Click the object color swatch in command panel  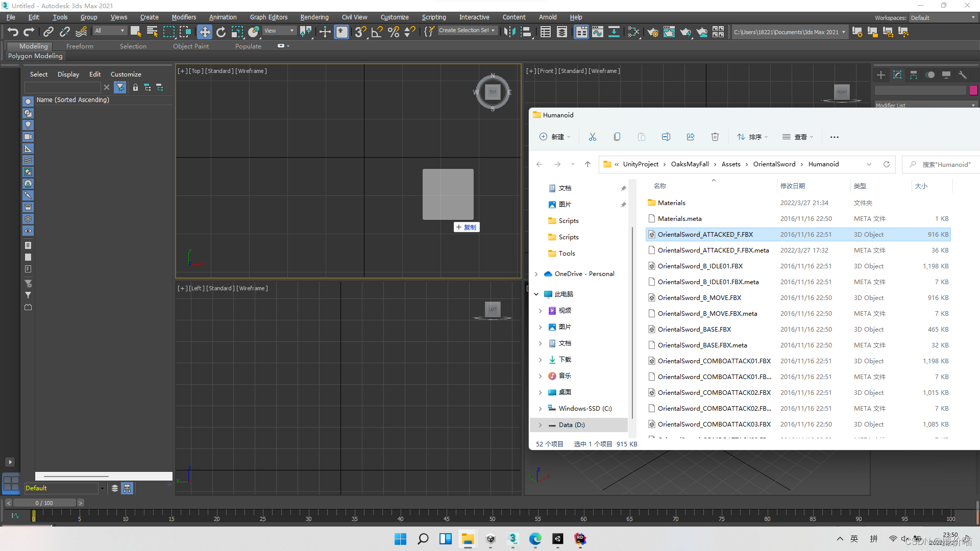click(x=973, y=90)
